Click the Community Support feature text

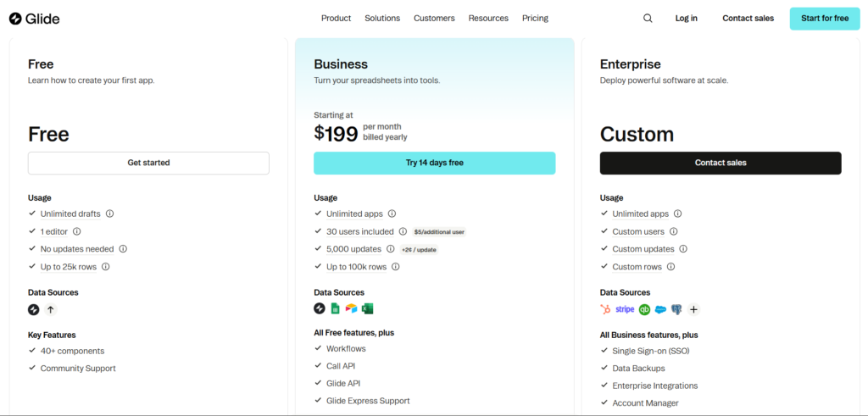point(78,369)
